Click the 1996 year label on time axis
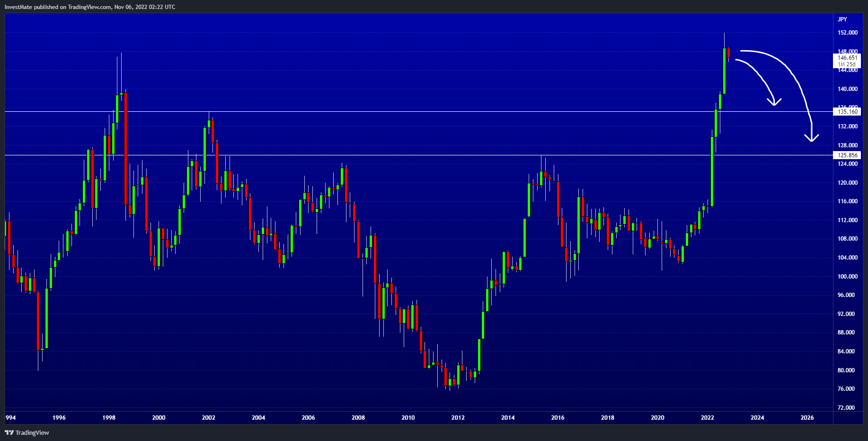The width and height of the screenshot is (868, 441). point(59,418)
